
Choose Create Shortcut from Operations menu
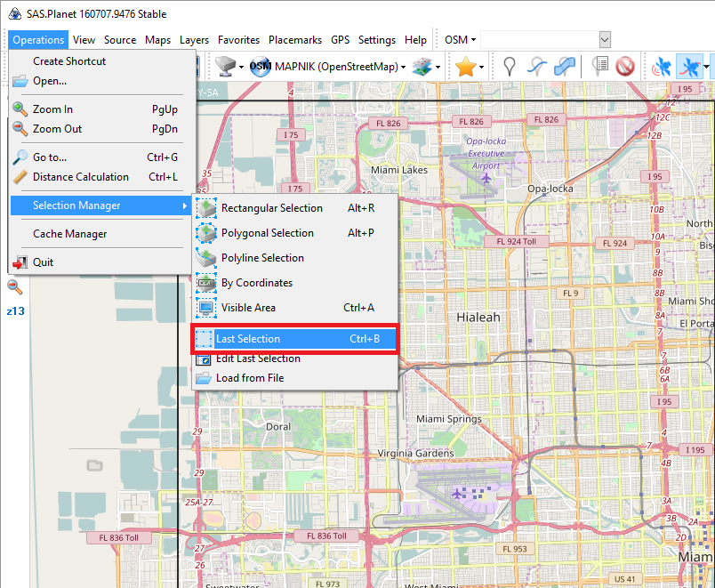tap(100, 61)
